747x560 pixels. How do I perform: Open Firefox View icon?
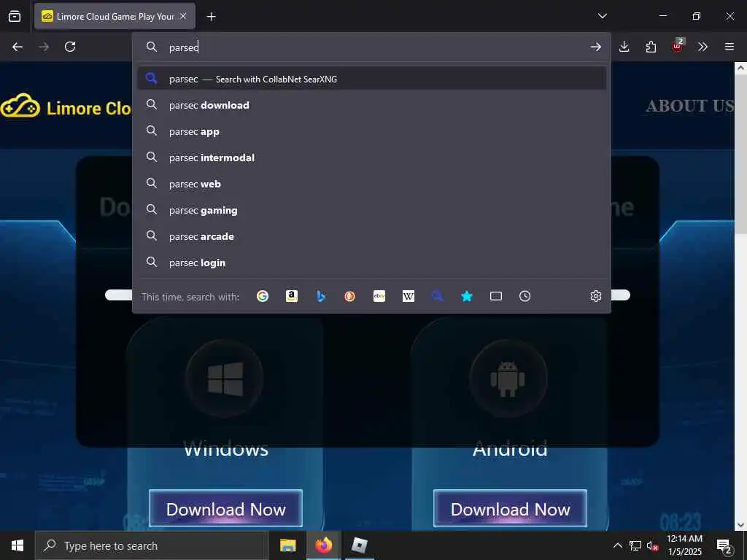(15, 16)
